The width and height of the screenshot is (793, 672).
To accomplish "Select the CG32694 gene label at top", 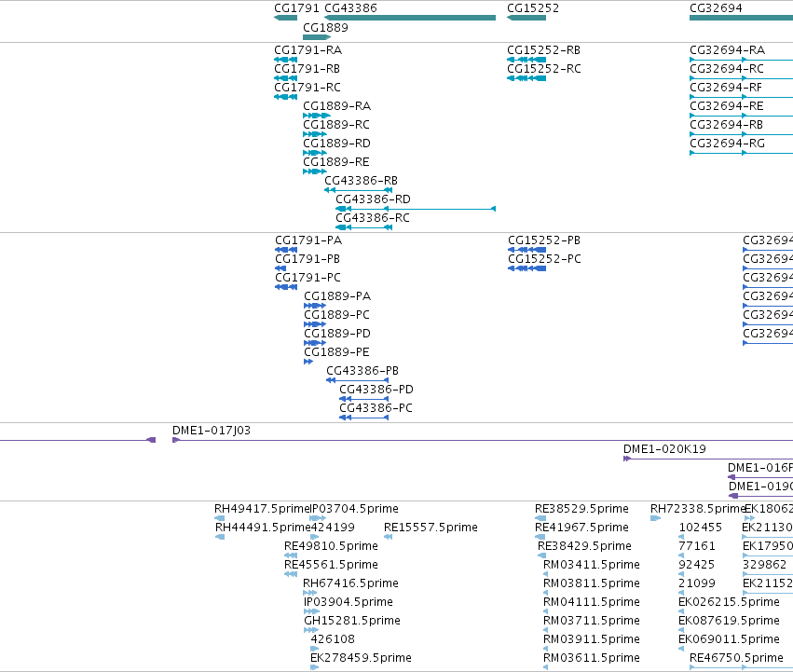I will point(716,8).
